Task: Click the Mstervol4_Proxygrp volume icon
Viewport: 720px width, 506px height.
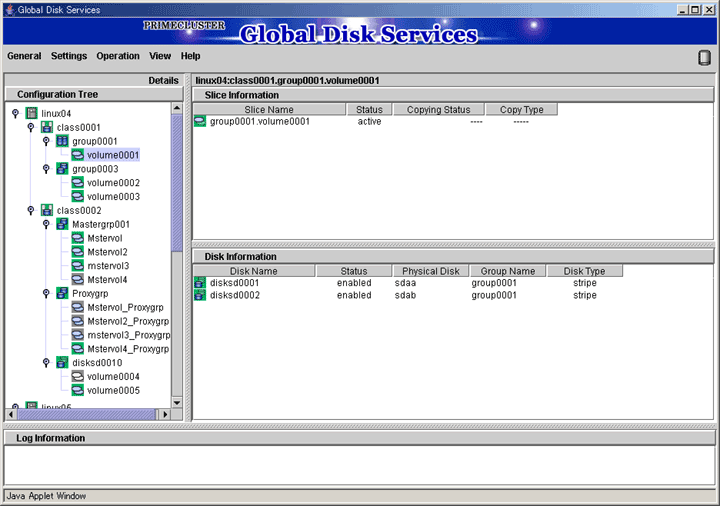Action: pyautogui.click(x=78, y=349)
